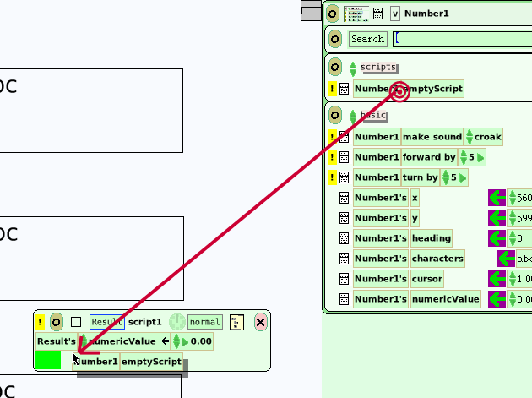Click the numericValue property tile in viewer
This screenshot has width=532, height=398.
tap(446, 299)
